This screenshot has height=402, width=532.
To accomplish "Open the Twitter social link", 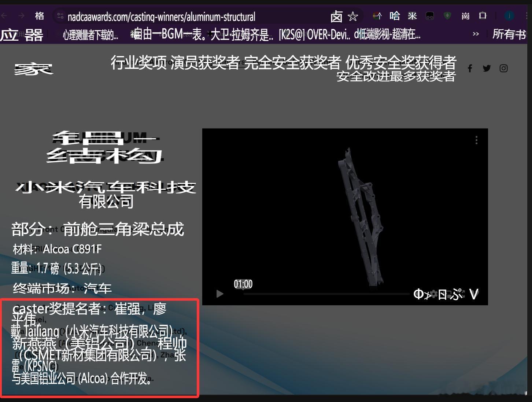I will pyautogui.click(x=487, y=69).
